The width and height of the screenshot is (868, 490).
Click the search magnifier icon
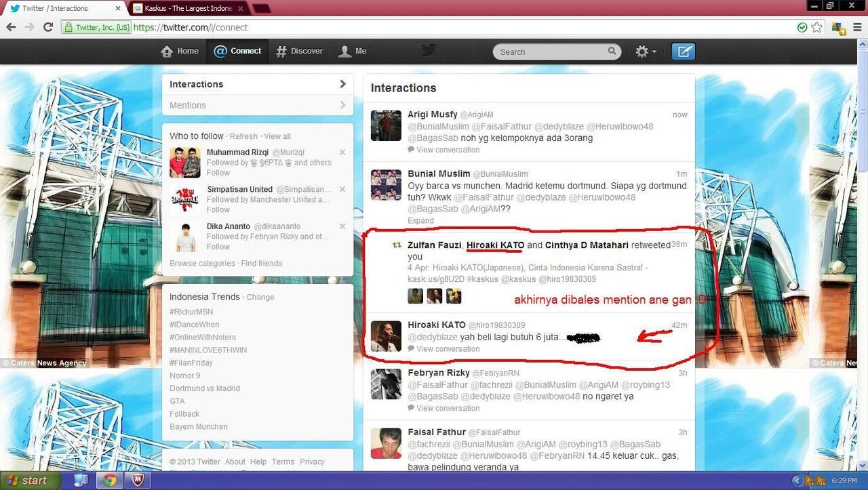click(x=612, y=51)
